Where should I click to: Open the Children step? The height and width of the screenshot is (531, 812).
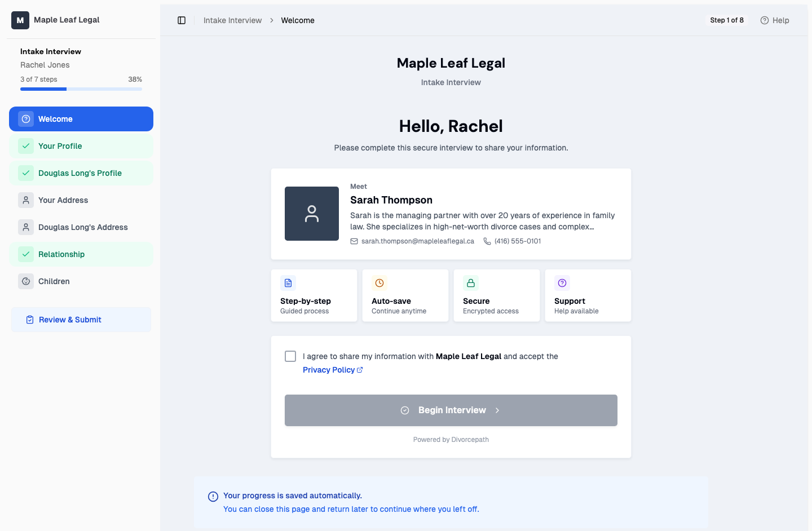pyautogui.click(x=81, y=281)
